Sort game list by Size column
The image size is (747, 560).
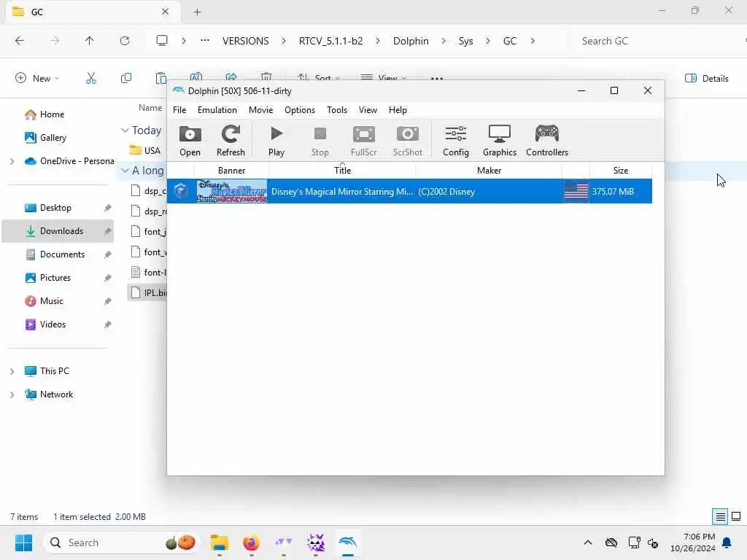tap(620, 171)
